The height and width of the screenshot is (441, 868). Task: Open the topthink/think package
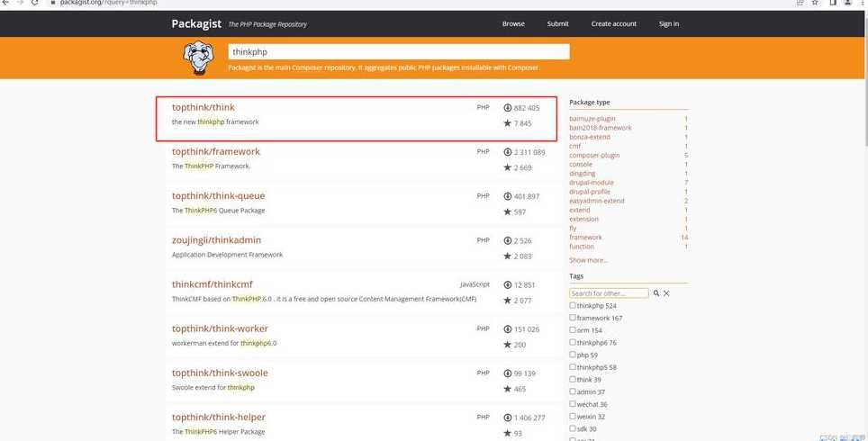203,107
